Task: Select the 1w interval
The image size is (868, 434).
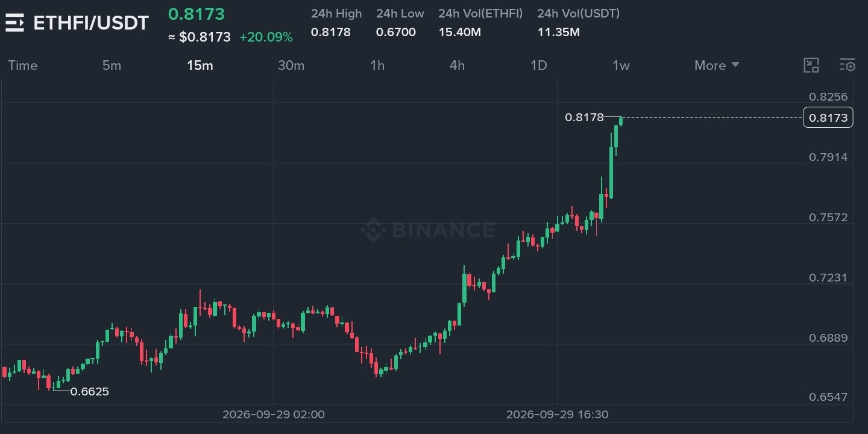Action: (621, 65)
